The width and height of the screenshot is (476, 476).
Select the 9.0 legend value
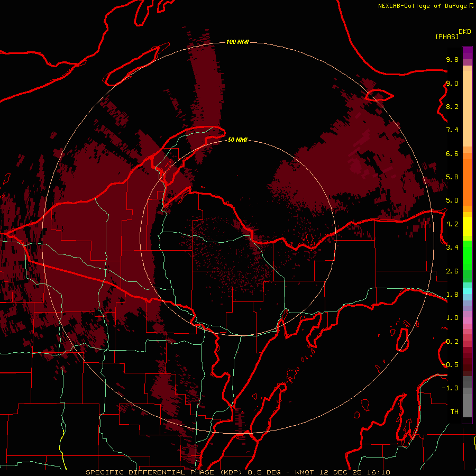[x=452, y=83]
